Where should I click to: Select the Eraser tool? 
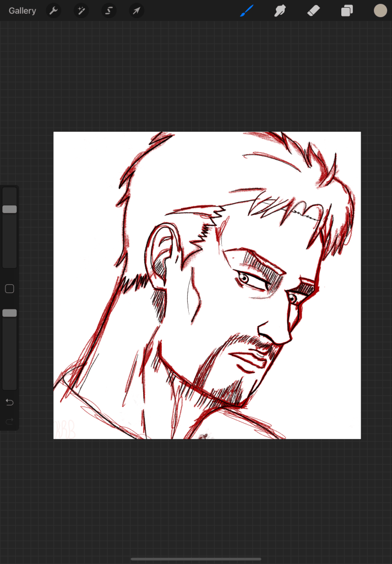pyautogui.click(x=314, y=11)
